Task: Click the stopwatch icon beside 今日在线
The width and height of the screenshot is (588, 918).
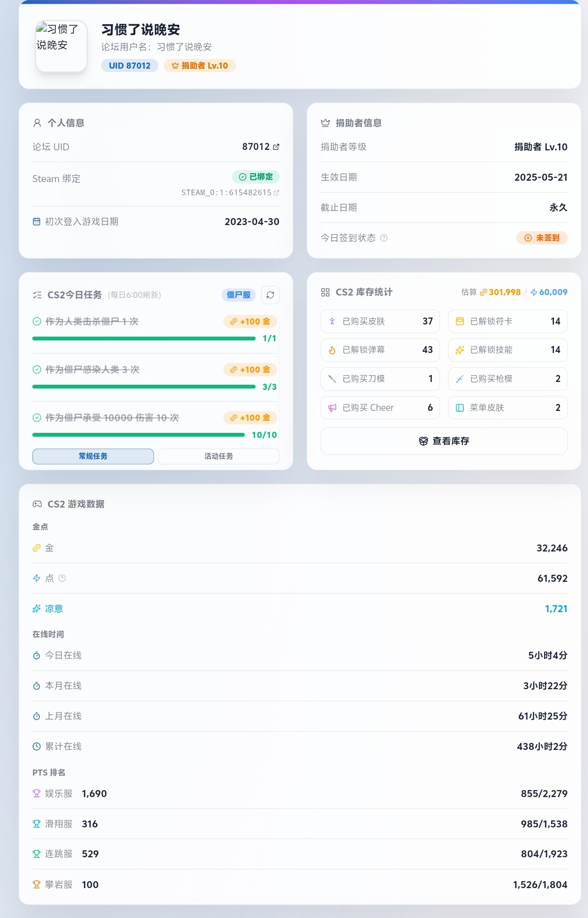Action: coord(36,656)
